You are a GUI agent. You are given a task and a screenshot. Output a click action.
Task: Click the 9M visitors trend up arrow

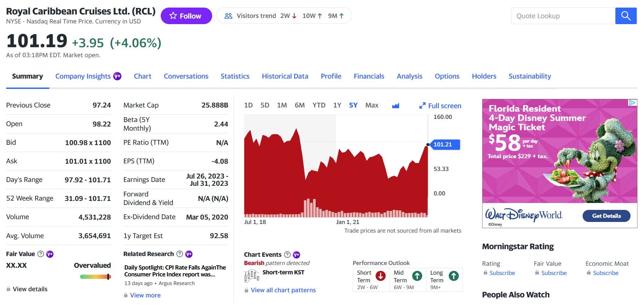point(341,16)
